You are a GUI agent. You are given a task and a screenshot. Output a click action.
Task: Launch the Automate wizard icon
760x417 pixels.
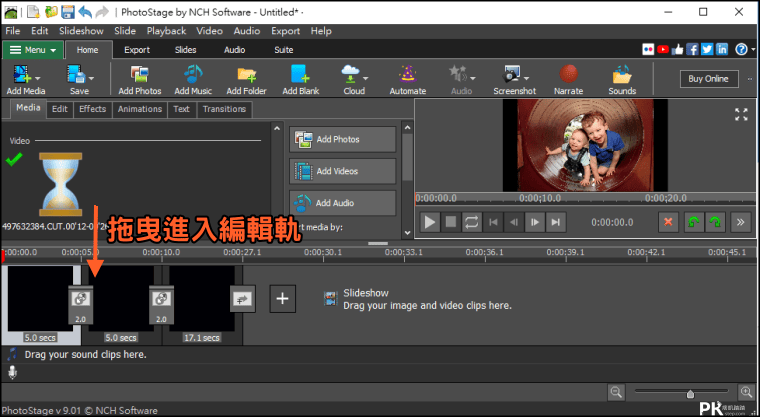tap(408, 74)
